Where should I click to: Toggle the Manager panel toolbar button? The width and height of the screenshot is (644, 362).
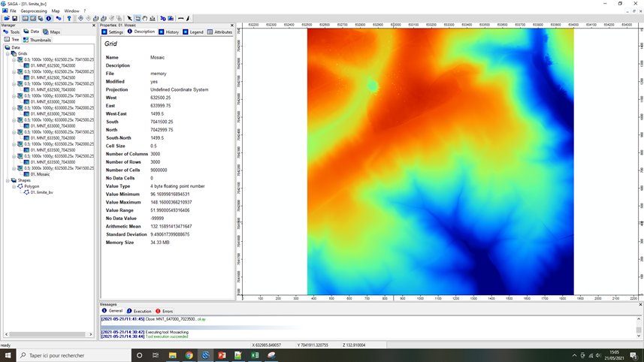pos(25,19)
